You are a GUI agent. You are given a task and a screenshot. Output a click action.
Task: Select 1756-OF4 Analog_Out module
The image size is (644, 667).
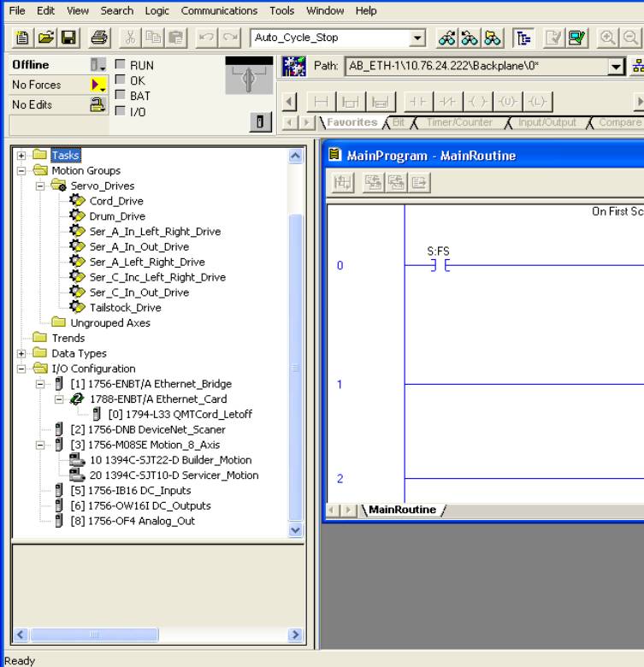pyautogui.click(x=141, y=521)
